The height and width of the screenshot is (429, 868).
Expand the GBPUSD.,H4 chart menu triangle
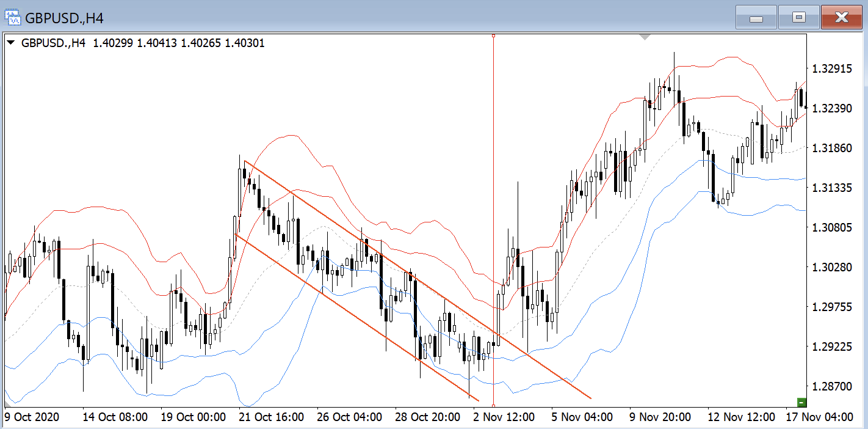[11, 43]
